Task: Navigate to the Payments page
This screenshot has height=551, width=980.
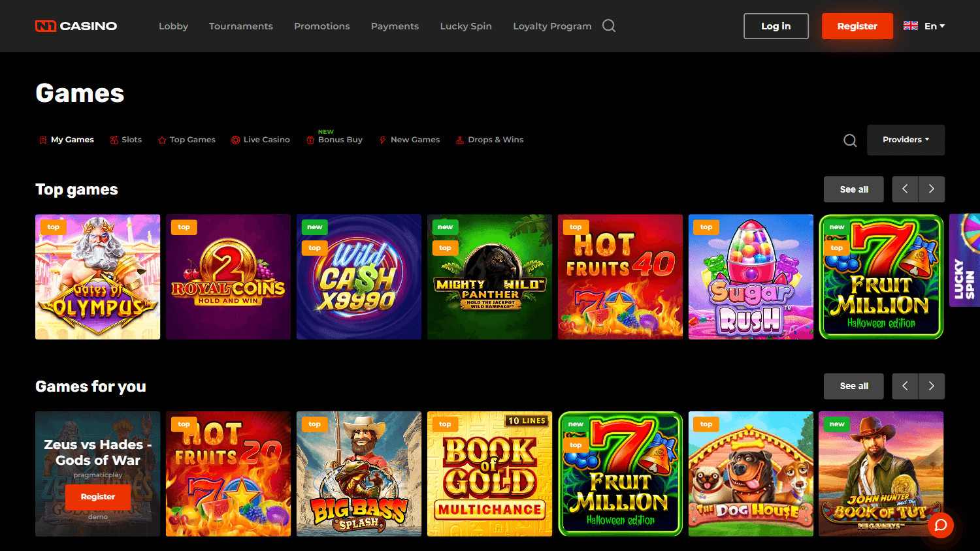Action: tap(395, 25)
